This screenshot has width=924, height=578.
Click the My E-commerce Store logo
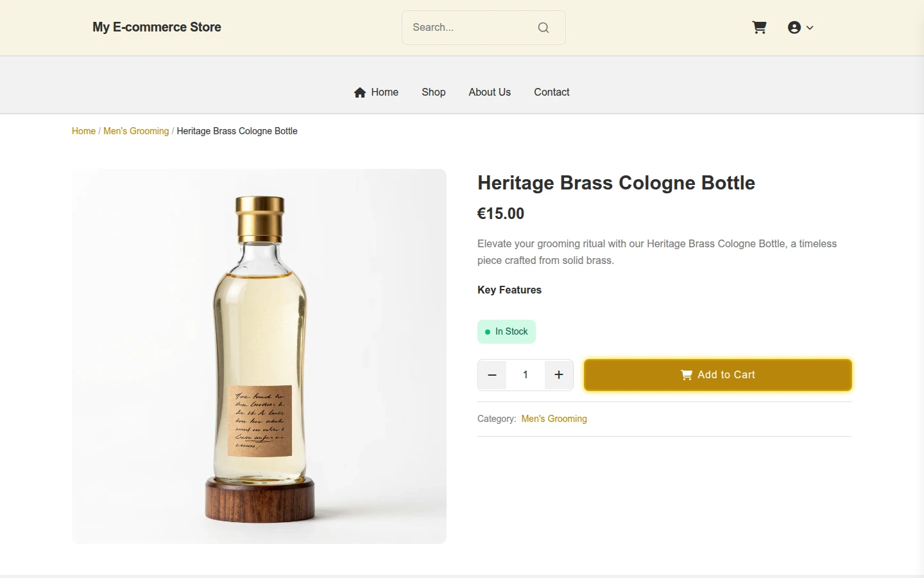pos(157,28)
